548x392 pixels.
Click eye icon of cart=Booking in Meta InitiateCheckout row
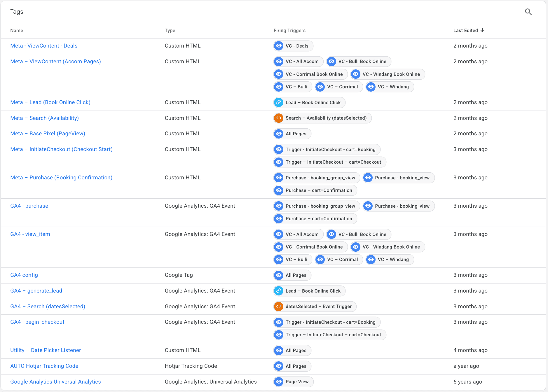[279, 149]
